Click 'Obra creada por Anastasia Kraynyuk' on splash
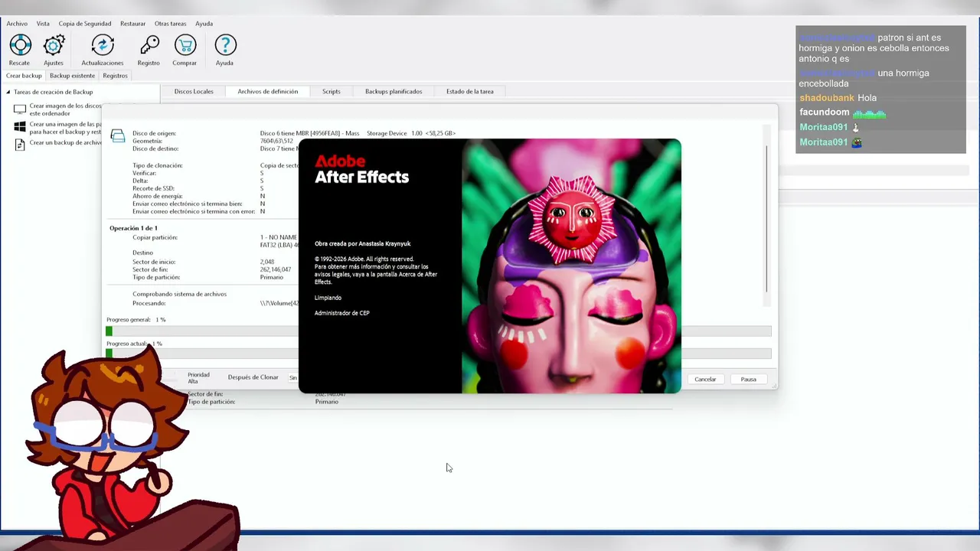Viewport: 980px width, 551px height. tap(362, 243)
